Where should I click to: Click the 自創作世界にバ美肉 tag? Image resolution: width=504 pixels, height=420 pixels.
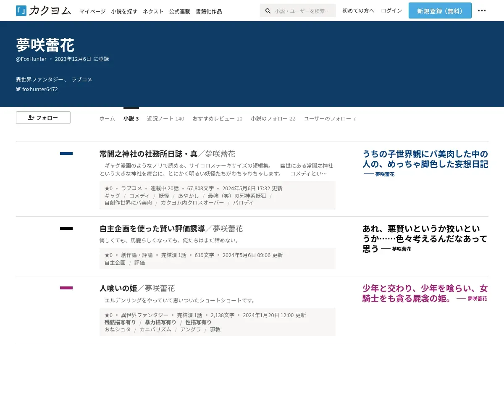point(128,202)
